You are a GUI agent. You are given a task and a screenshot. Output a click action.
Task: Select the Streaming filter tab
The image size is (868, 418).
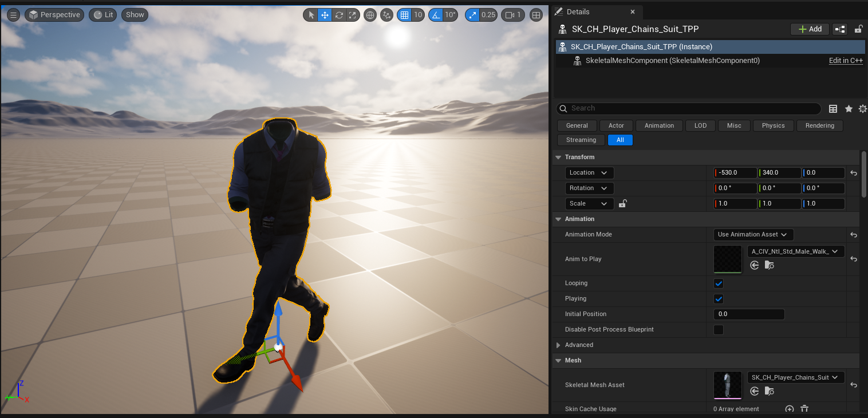(581, 140)
